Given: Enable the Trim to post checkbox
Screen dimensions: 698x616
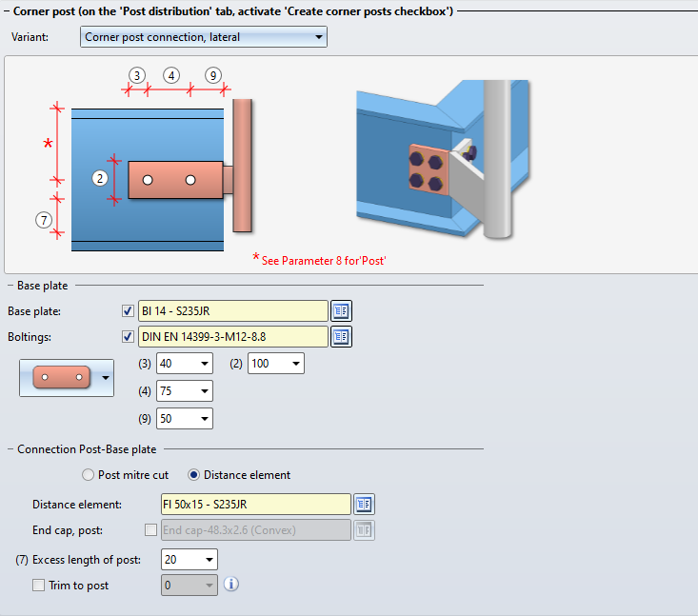Looking at the screenshot, I should point(39,585).
